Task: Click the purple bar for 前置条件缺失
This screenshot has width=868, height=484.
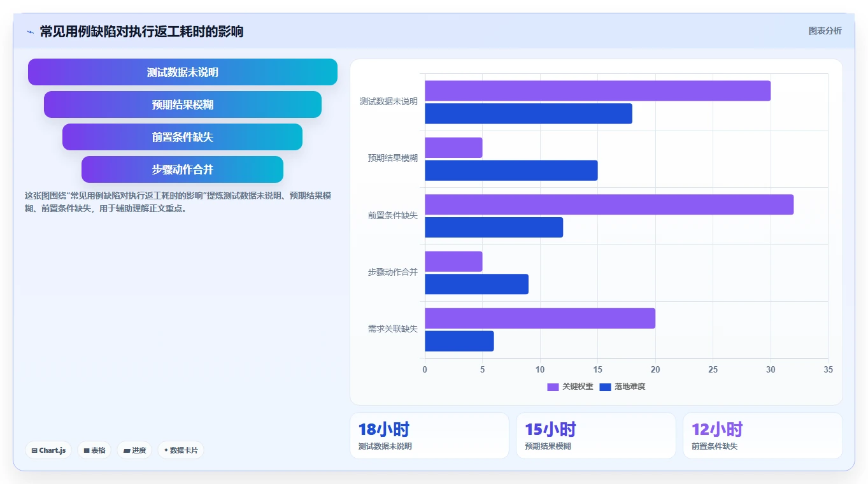Action: 609,204
